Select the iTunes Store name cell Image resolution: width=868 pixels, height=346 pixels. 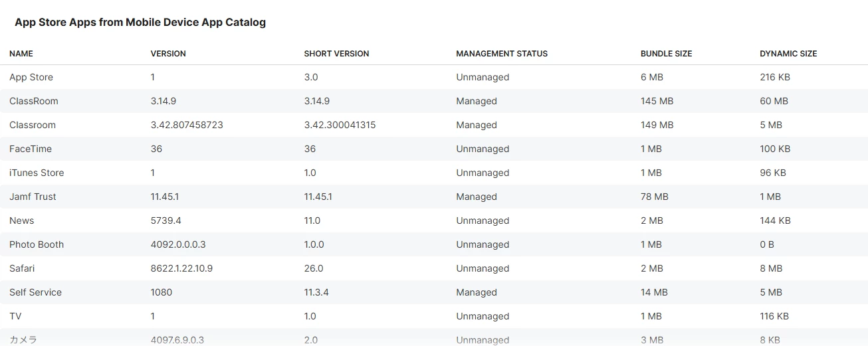(37, 173)
